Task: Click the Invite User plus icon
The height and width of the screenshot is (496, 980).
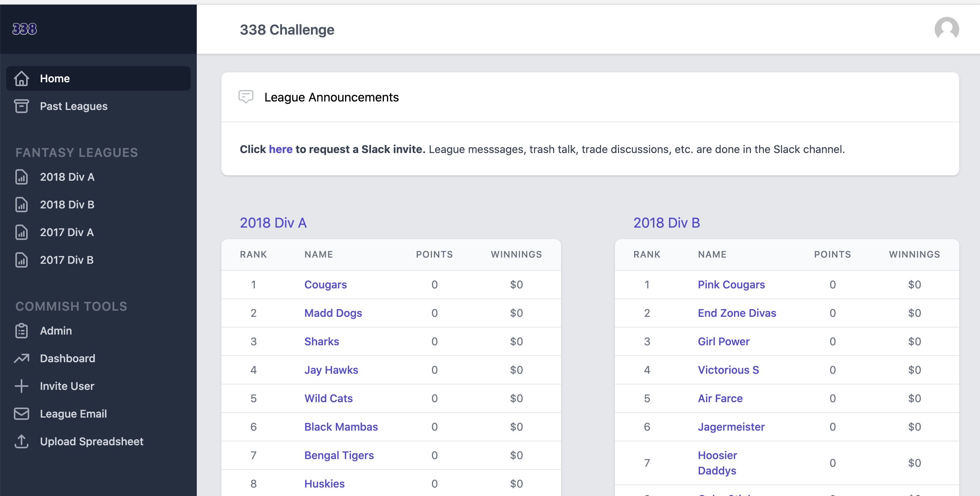Action: 22,386
